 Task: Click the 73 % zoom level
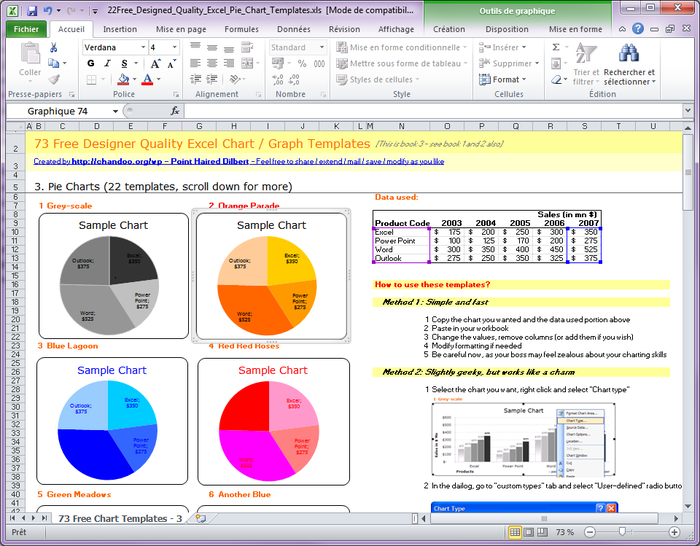click(x=565, y=532)
